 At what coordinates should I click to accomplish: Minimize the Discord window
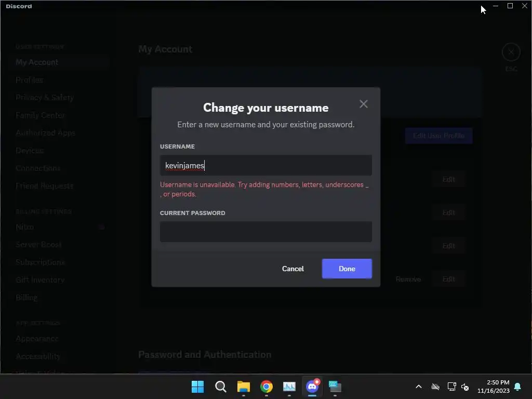[x=496, y=6]
